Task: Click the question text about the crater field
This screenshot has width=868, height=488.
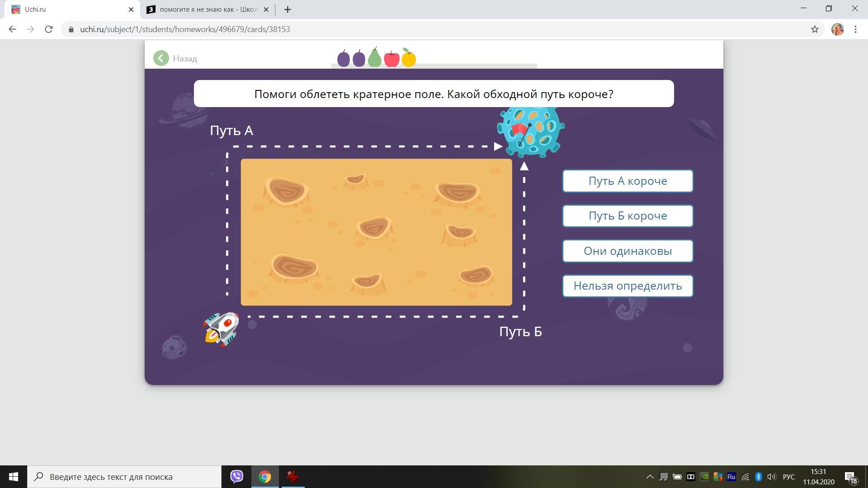Action: pyautogui.click(x=434, y=94)
